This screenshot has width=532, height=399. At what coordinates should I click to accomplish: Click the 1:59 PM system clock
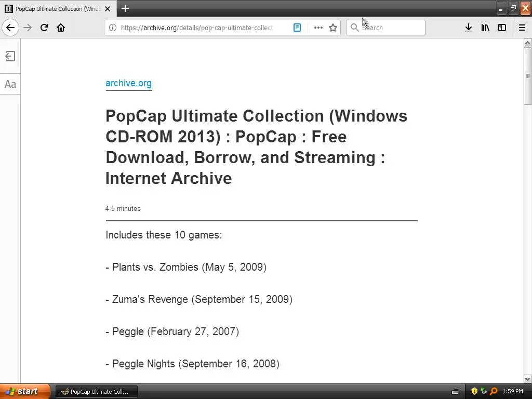pyautogui.click(x=513, y=392)
